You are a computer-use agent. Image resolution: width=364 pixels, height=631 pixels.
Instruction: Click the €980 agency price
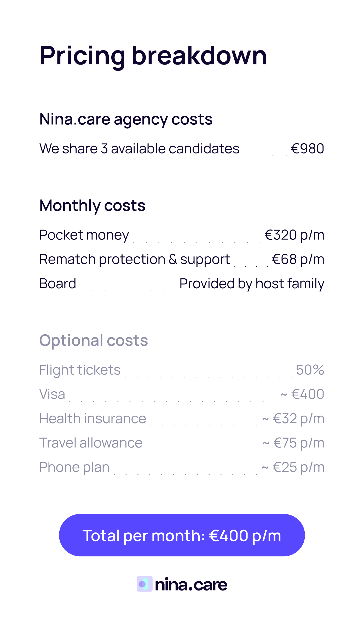point(307,149)
